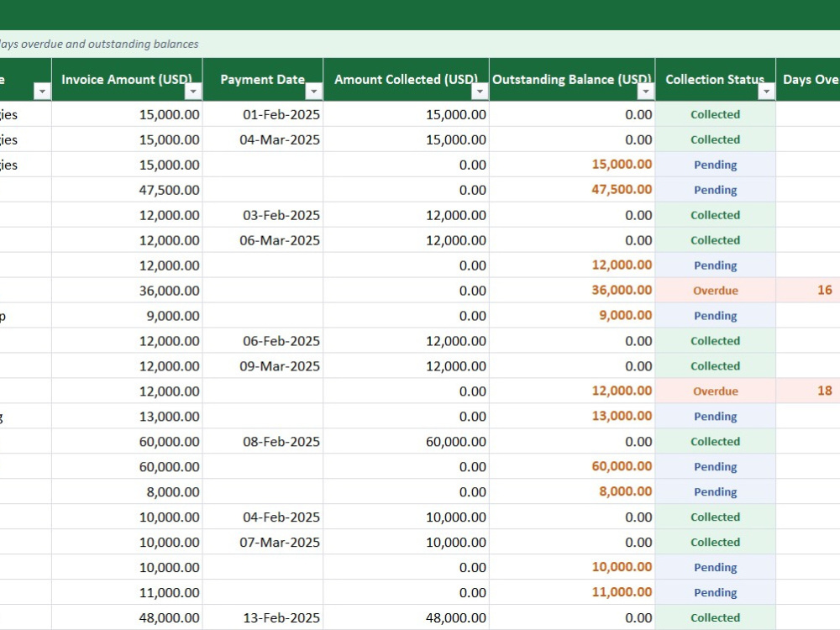Screen dimensions: 840x630
Task: Select Pending status in the 13,000.00 row
Action: coord(715,417)
